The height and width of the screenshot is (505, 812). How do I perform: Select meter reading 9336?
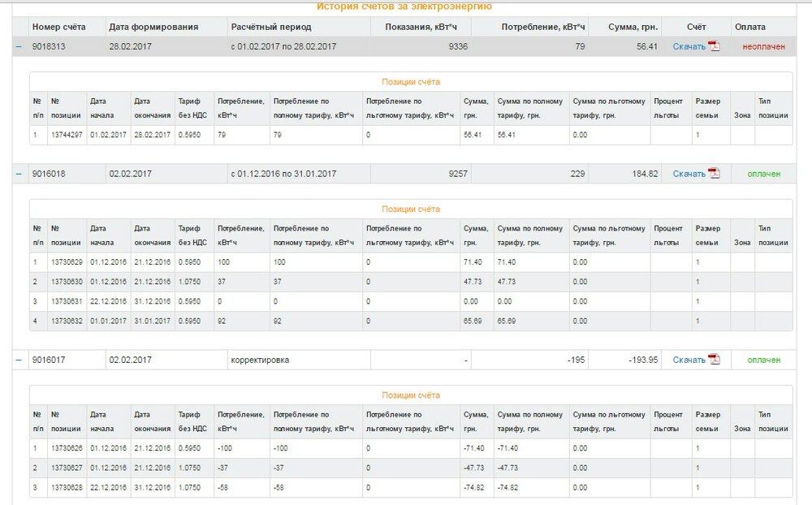click(458, 46)
